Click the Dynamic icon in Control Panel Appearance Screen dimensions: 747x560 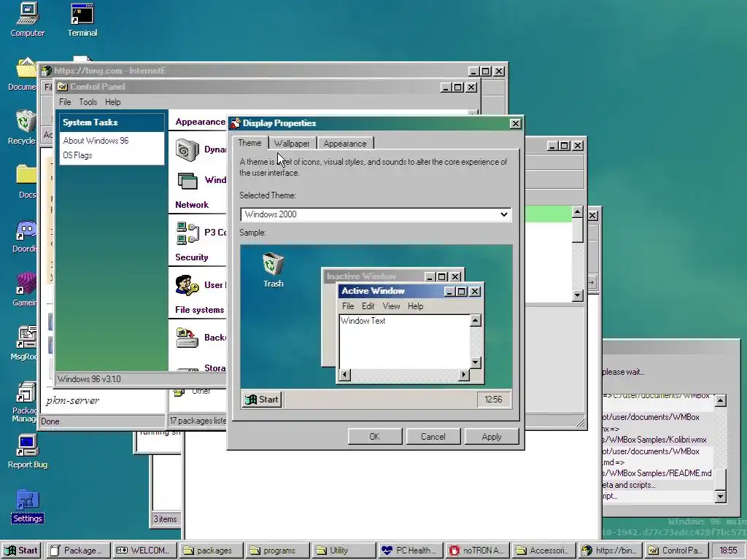(187, 149)
